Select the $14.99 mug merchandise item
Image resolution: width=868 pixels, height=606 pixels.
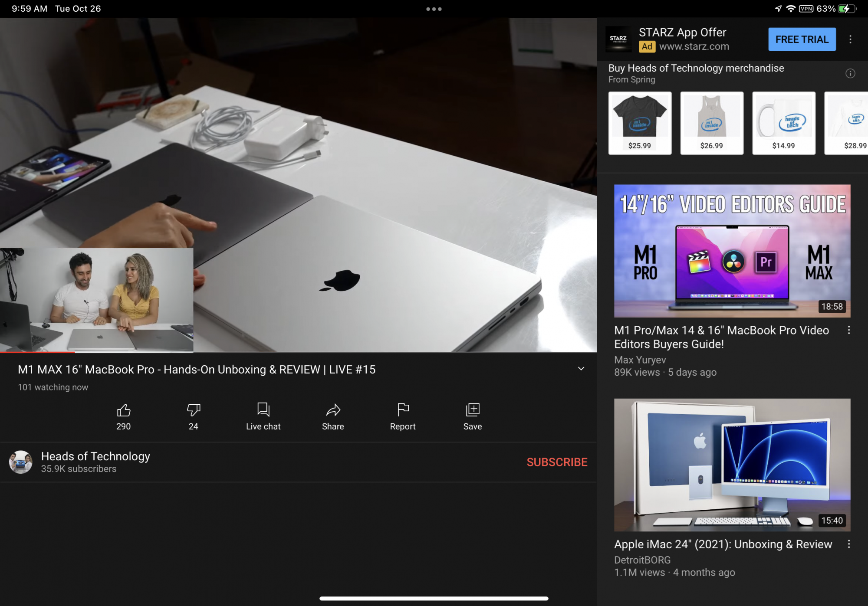783,123
